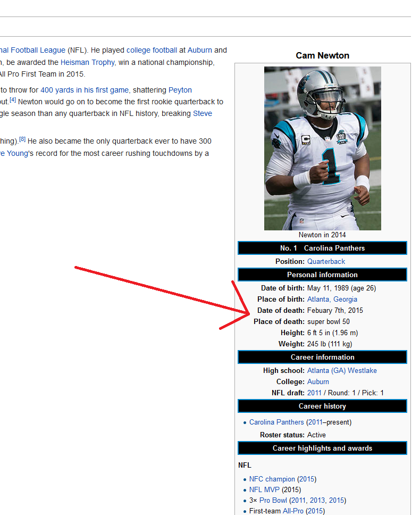Open citation reference [8]

(22, 139)
